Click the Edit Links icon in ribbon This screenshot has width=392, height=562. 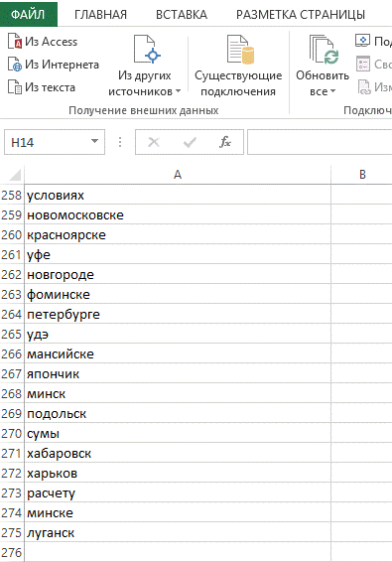pyautogui.click(x=363, y=87)
